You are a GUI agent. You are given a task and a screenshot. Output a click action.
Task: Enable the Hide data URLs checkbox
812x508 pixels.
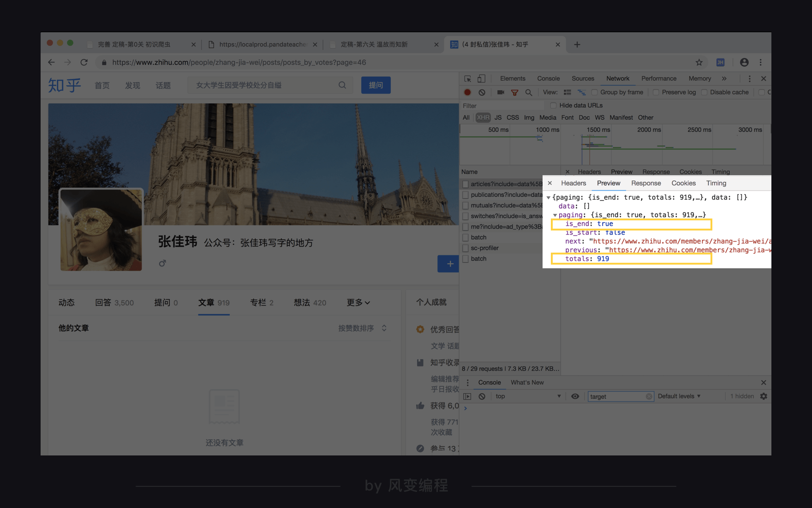(x=553, y=105)
